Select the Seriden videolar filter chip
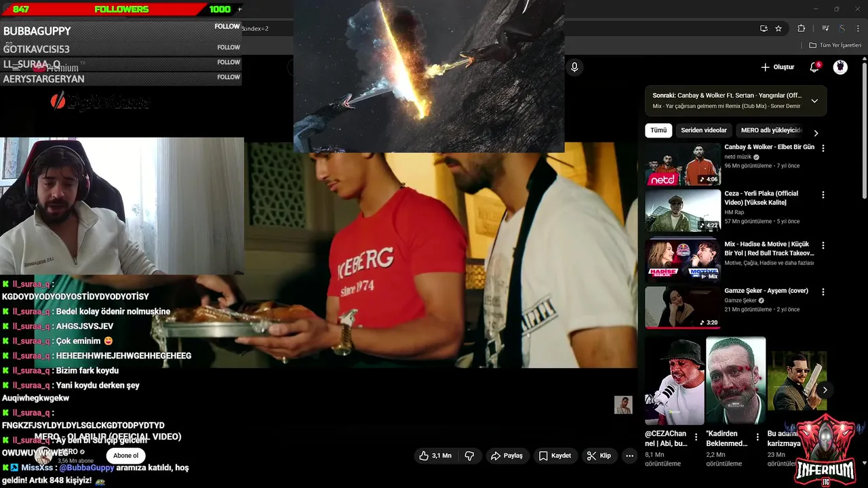The height and width of the screenshot is (488, 868). [x=704, y=130]
